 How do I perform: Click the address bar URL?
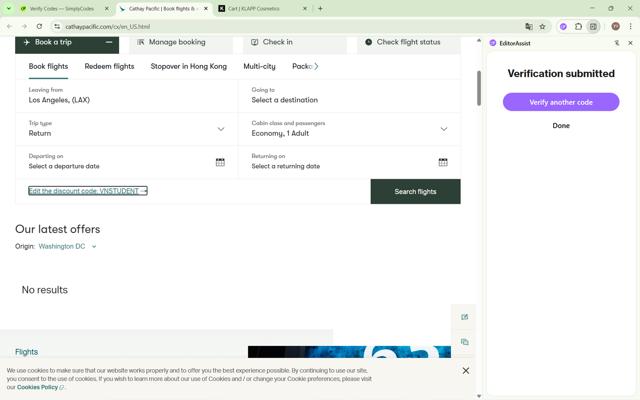108,27
